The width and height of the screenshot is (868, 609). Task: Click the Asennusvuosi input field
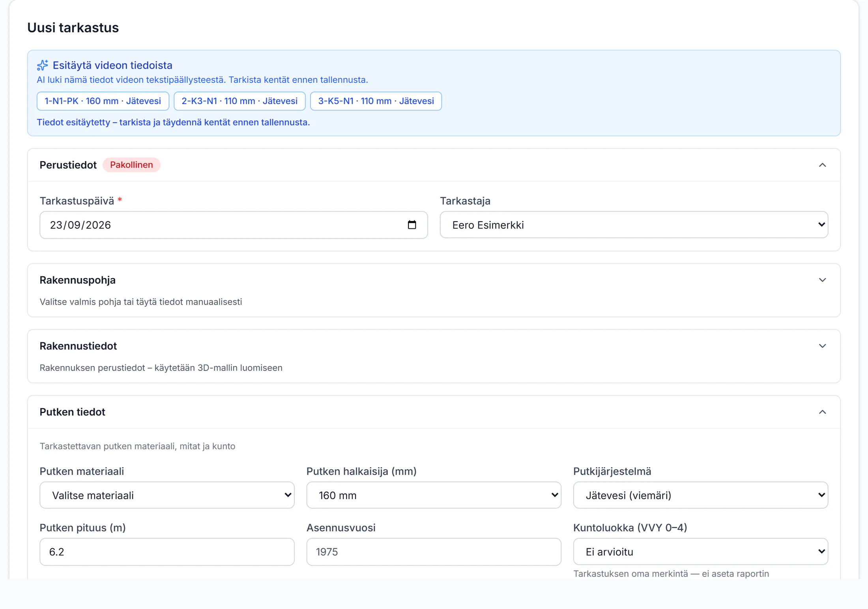[x=434, y=552]
